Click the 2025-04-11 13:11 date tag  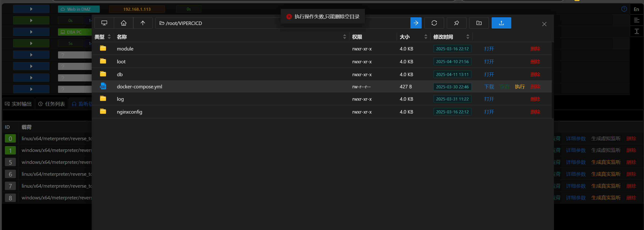[x=452, y=74]
